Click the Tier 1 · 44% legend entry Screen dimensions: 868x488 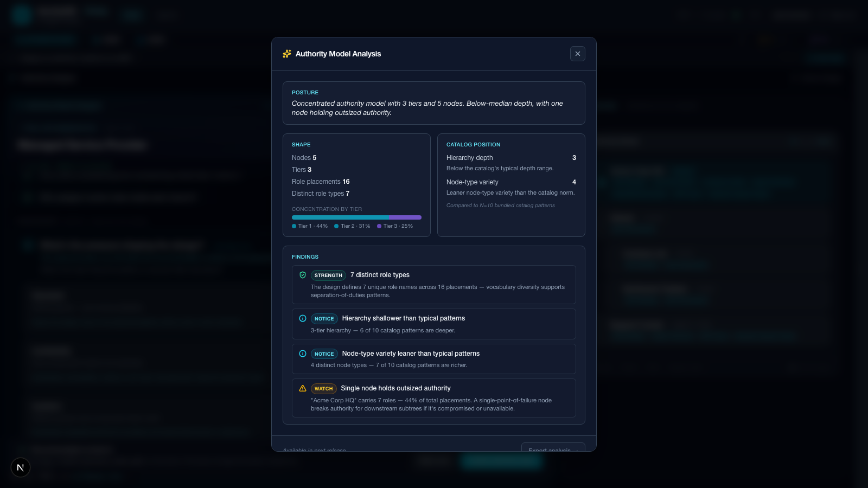click(310, 226)
